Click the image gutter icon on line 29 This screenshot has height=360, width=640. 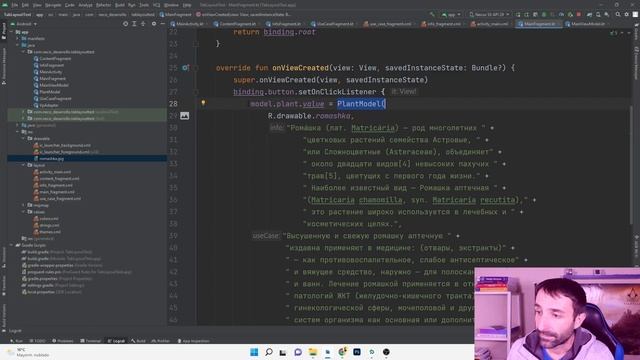(x=184, y=116)
